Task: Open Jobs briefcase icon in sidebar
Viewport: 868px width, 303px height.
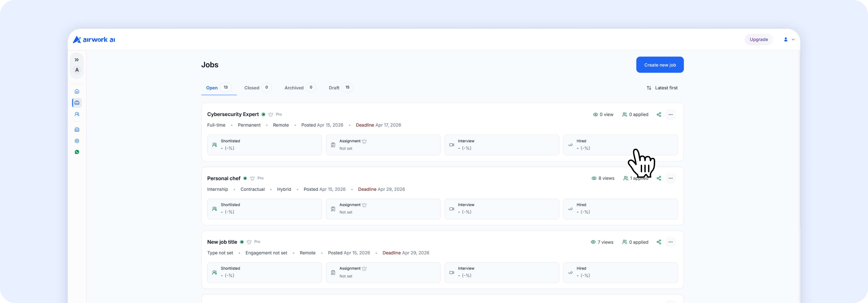Action: click(x=77, y=103)
